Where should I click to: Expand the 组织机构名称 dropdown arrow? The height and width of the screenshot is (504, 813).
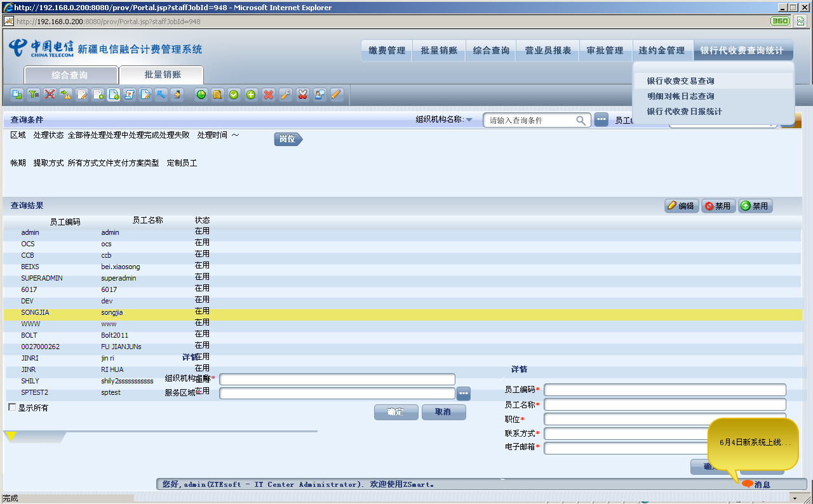pos(469,120)
